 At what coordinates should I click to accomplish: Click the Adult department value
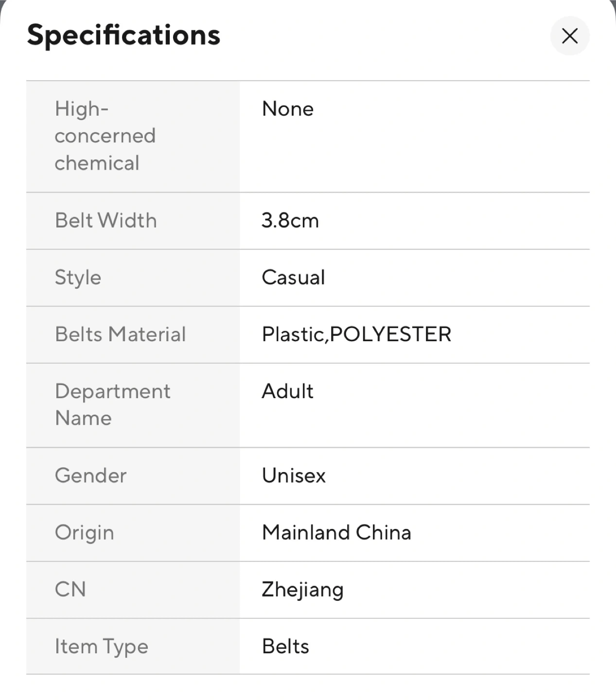287,391
